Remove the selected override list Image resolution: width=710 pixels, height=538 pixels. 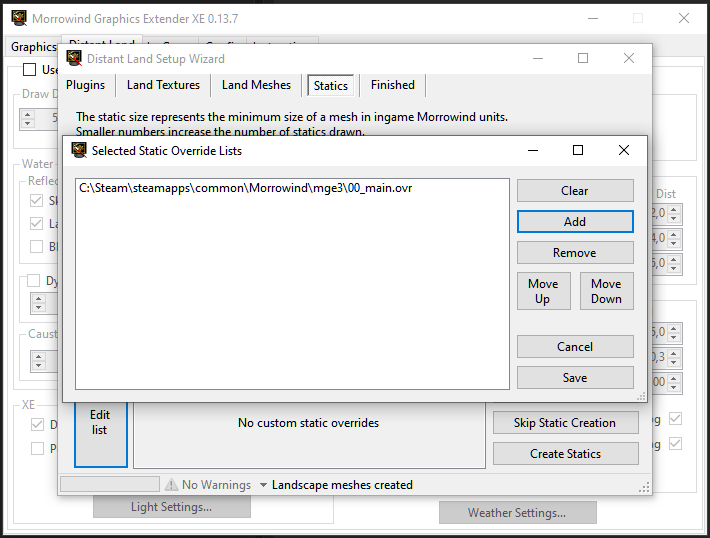pos(575,253)
